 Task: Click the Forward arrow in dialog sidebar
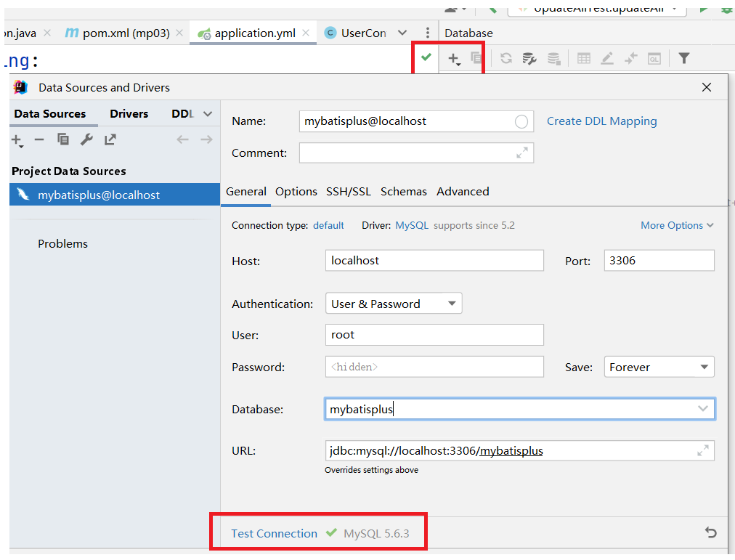pos(206,139)
